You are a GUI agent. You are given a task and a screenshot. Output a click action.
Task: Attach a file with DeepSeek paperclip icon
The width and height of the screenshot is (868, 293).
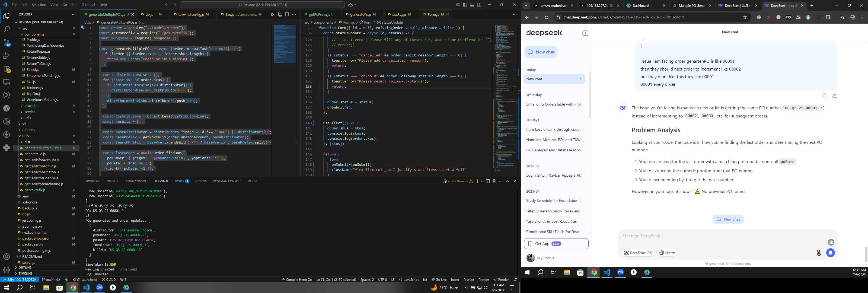pyautogui.click(x=819, y=253)
